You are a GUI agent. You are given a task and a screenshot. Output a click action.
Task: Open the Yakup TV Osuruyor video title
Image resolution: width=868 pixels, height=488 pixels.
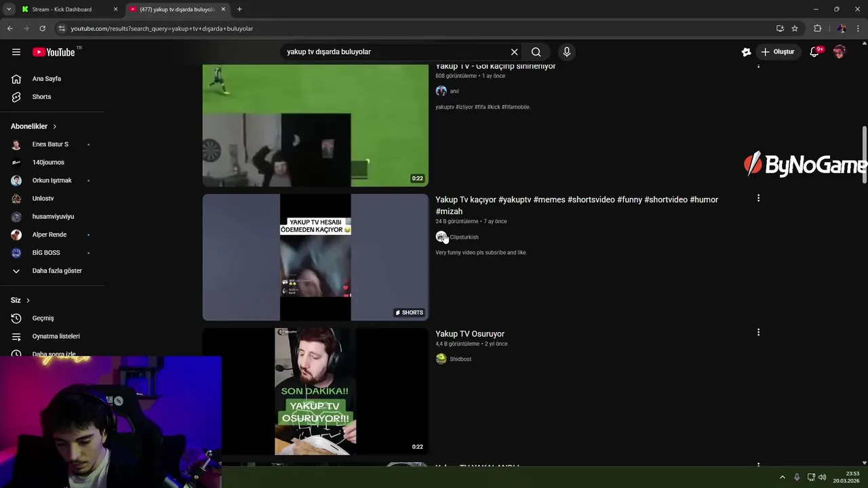pos(470,334)
